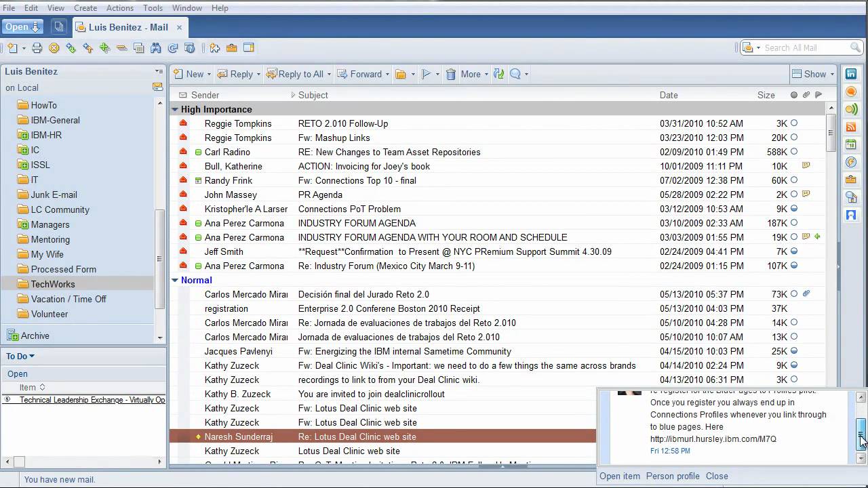Click the puzzle-piece icon in the toolbar
The image size is (868, 488).
(215, 48)
